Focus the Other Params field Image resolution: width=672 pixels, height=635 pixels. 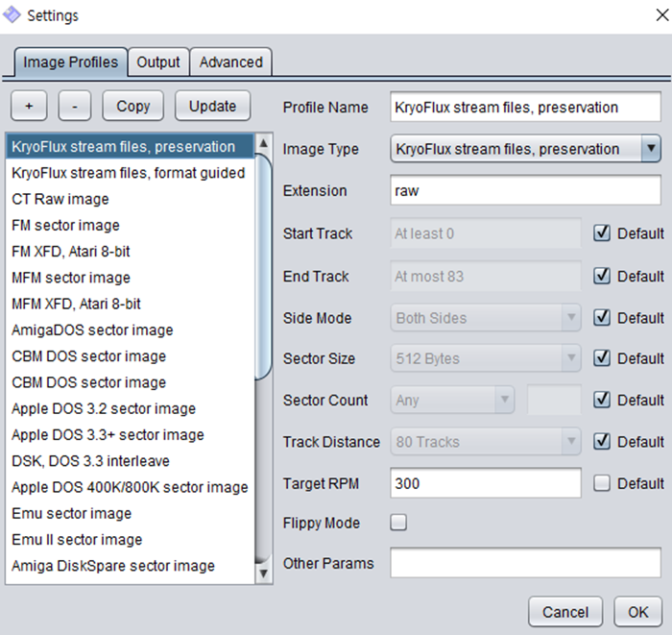pyautogui.click(x=525, y=563)
